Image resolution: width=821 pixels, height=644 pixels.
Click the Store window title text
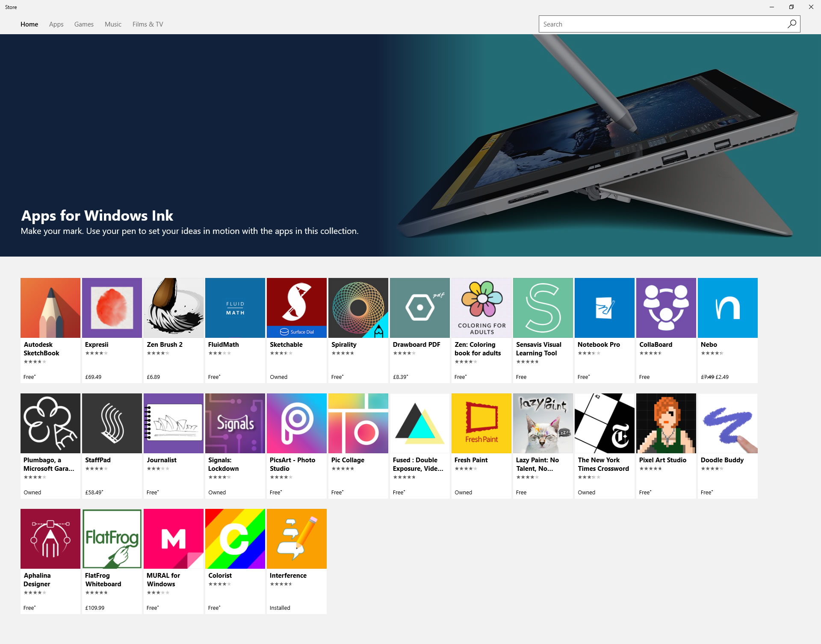11,7
